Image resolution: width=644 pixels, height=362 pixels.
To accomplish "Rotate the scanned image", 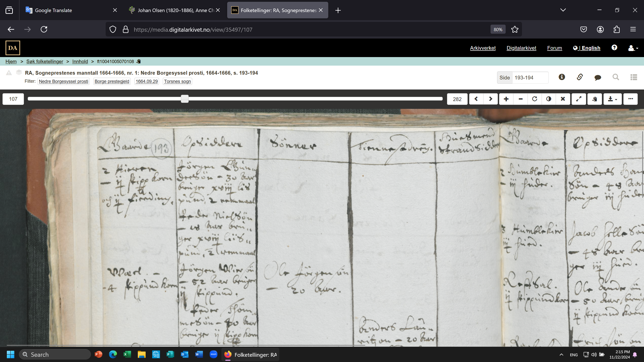I will [535, 99].
